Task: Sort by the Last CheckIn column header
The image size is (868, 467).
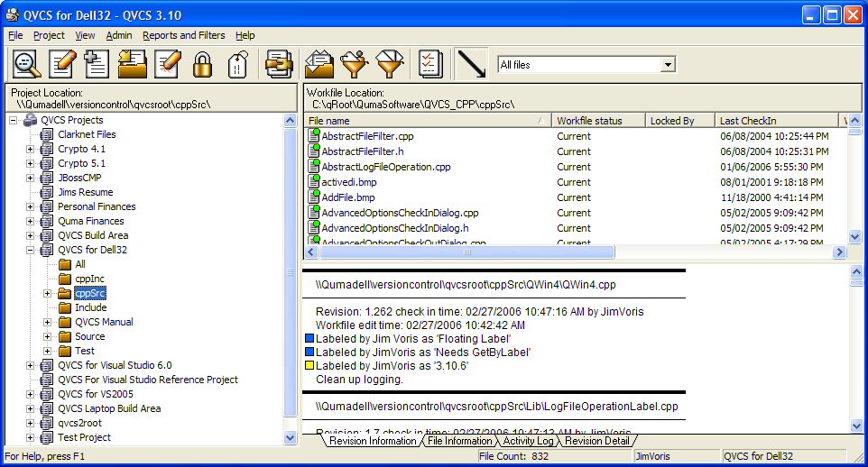Action: (777, 121)
